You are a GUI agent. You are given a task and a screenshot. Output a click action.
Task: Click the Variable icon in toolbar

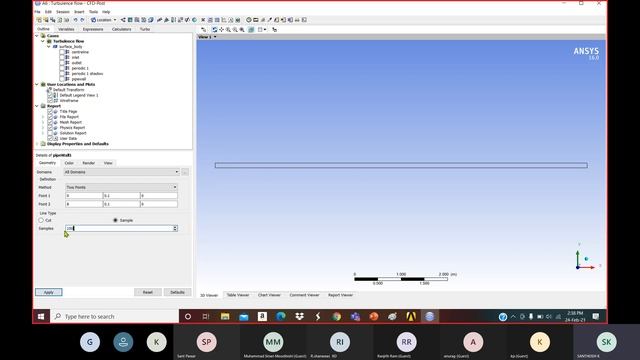[x=203, y=20]
